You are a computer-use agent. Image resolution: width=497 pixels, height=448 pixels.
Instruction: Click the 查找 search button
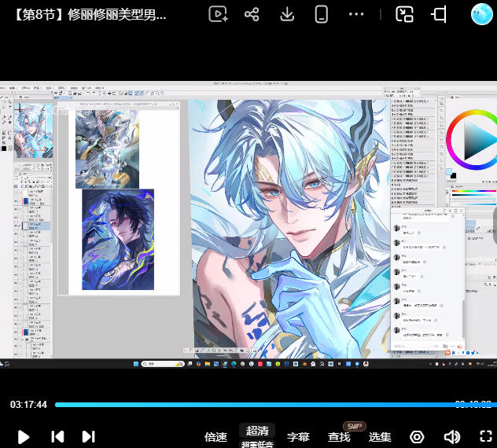[x=339, y=437]
